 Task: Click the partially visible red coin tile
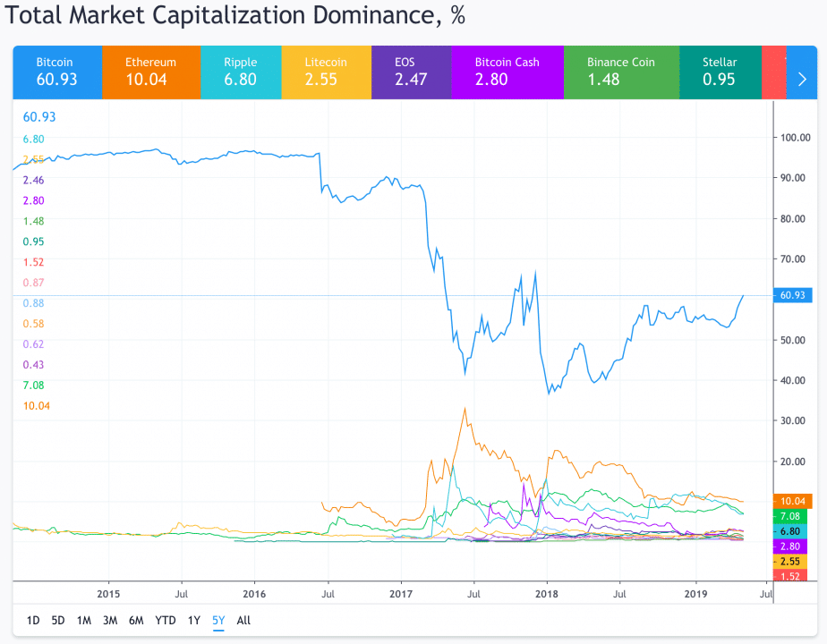[x=773, y=72]
